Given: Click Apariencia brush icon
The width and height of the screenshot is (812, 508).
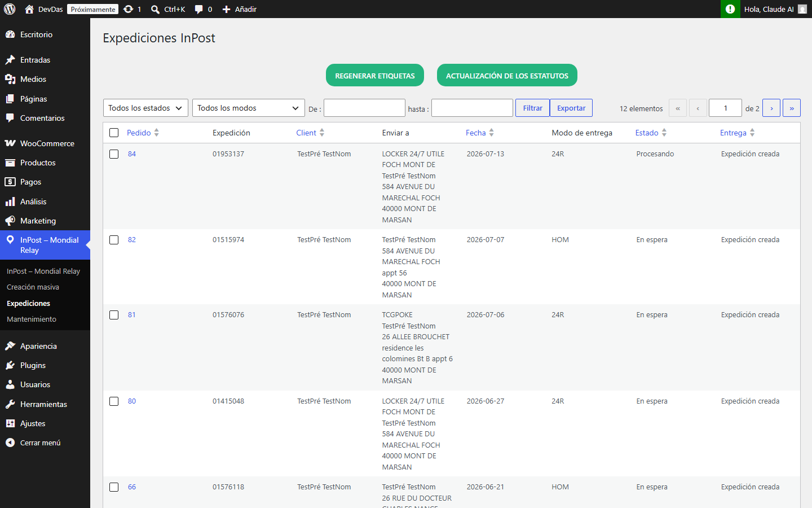Looking at the screenshot, I should pyautogui.click(x=10, y=346).
